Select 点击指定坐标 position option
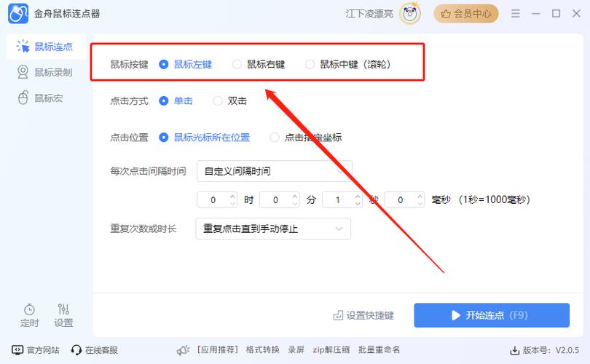The width and height of the screenshot is (590, 364). pyautogui.click(x=275, y=137)
